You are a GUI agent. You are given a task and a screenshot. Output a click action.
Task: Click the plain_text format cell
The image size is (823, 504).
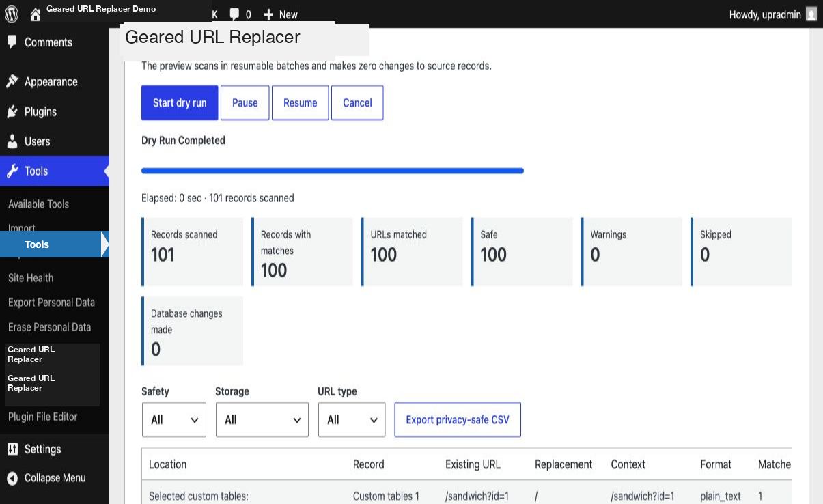[721, 496]
